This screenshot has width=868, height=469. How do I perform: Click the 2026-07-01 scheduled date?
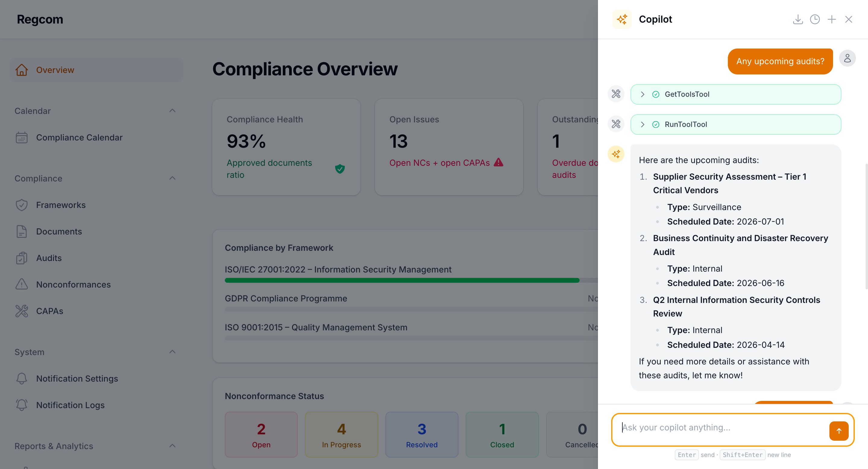click(x=760, y=221)
